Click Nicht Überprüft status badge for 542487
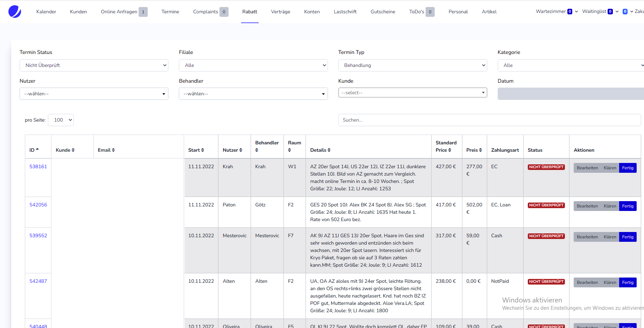 pyautogui.click(x=546, y=282)
